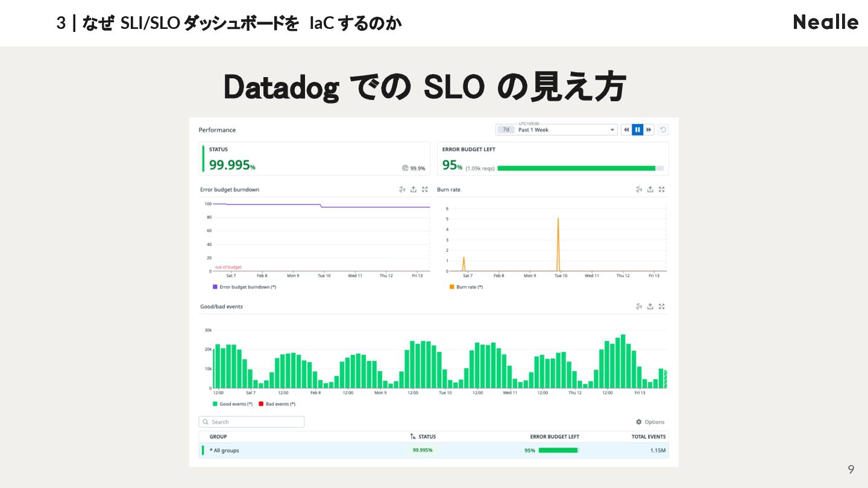This screenshot has width=868, height=488.
Task: Export the Error budget burndown graph
Action: point(414,189)
